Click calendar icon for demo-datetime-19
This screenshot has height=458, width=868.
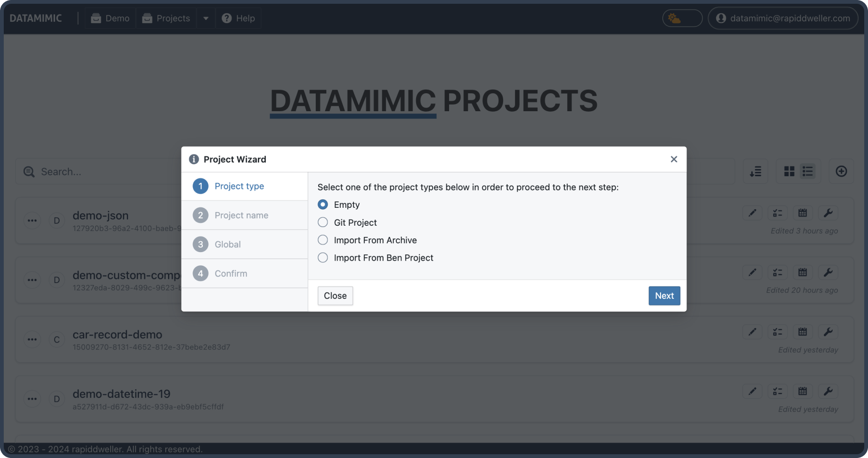click(803, 391)
